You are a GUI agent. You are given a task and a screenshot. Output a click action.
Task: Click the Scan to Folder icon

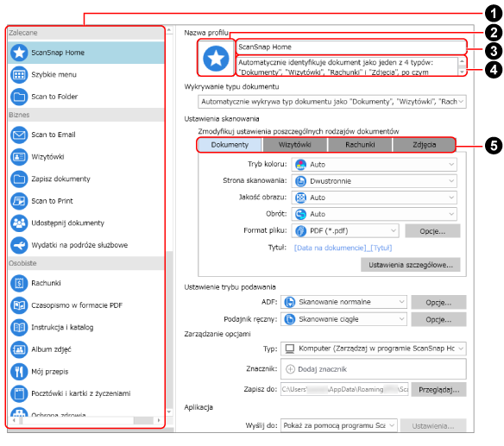point(19,97)
